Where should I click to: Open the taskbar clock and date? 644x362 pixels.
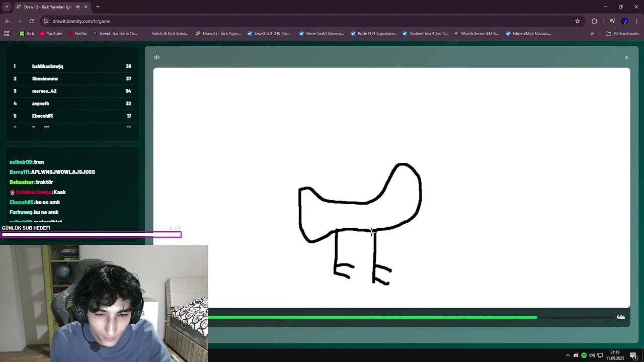(x=615, y=355)
